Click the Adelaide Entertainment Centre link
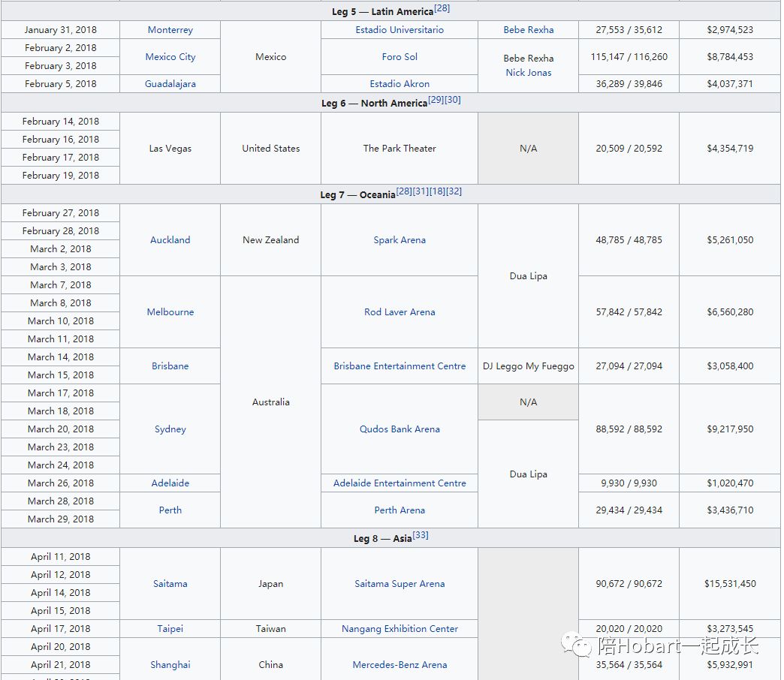 coord(400,483)
